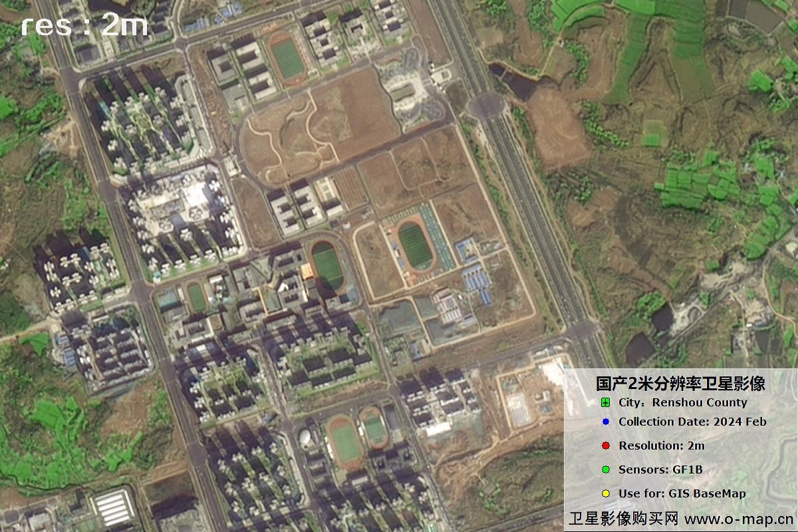Click the 'Collection Date: 2024 Feb' label

pos(692,422)
